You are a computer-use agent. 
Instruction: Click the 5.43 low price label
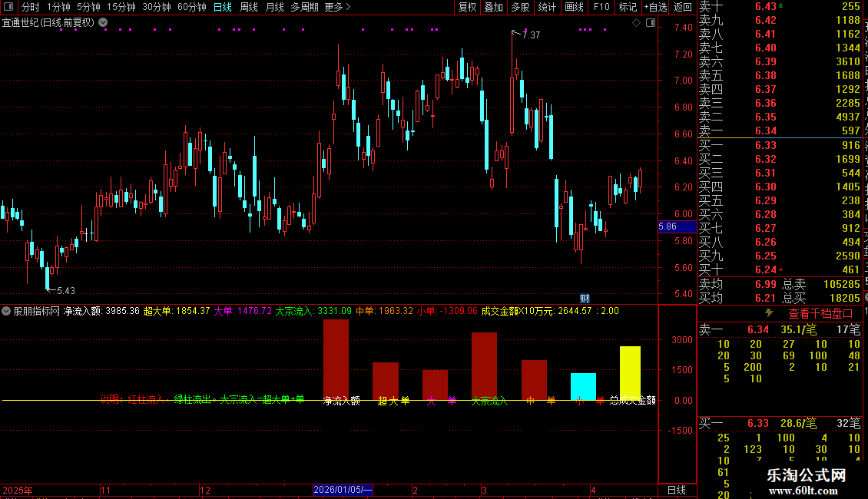point(66,290)
